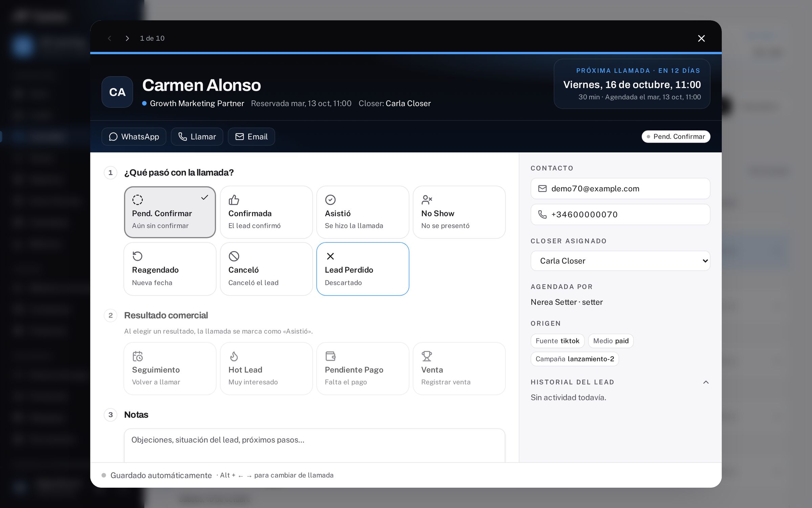Click the Growth Marketing Partner label

[x=197, y=103]
